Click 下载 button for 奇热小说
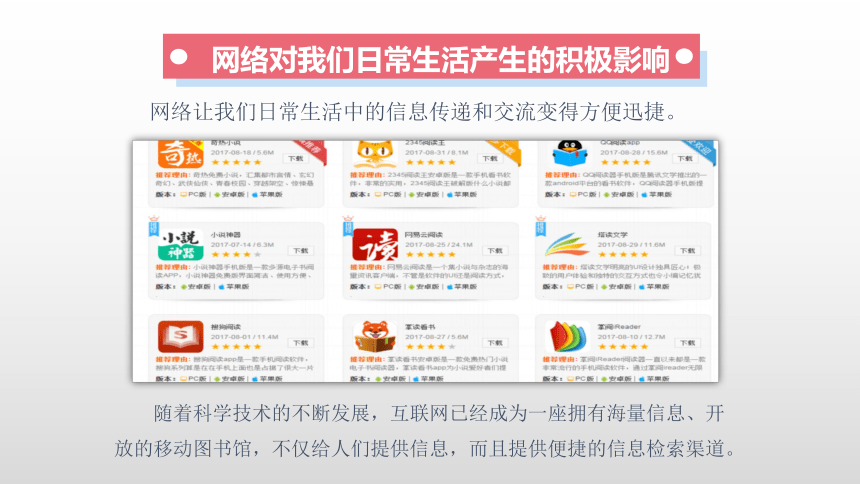The height and width of the screenshot is (484, 860). pyautogui.click(x=296, y=159)
